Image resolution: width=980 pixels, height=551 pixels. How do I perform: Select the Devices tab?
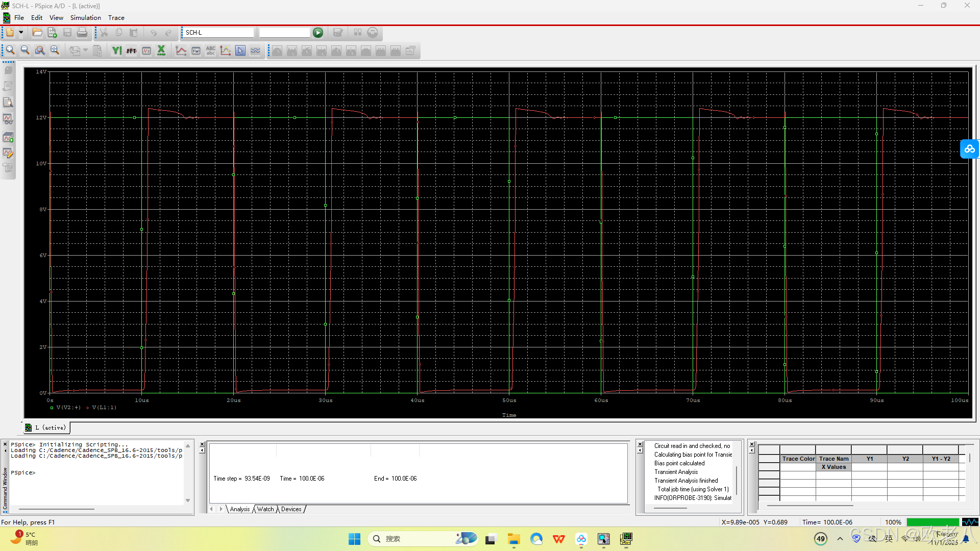click(291, 509)
